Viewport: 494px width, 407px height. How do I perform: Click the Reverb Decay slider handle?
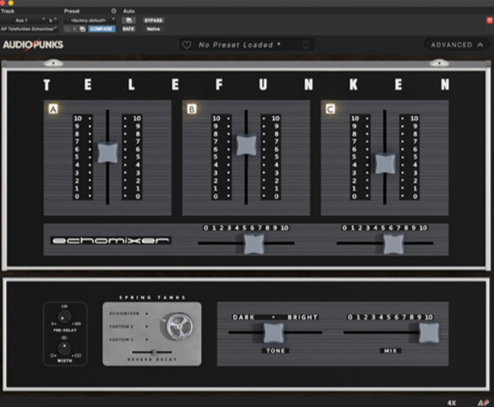[x=154, y=352]
